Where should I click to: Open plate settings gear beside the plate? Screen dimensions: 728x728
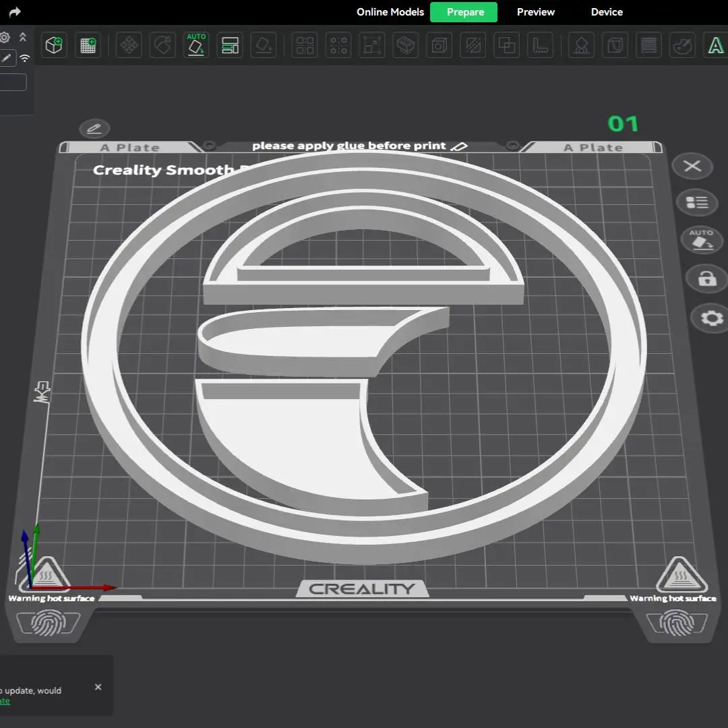point(712,318)
